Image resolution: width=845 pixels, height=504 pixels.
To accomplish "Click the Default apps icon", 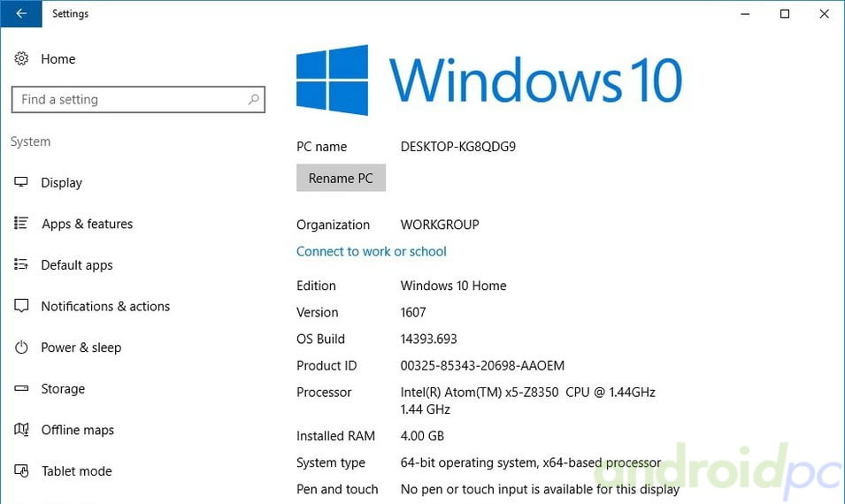I will coord(21,264).
